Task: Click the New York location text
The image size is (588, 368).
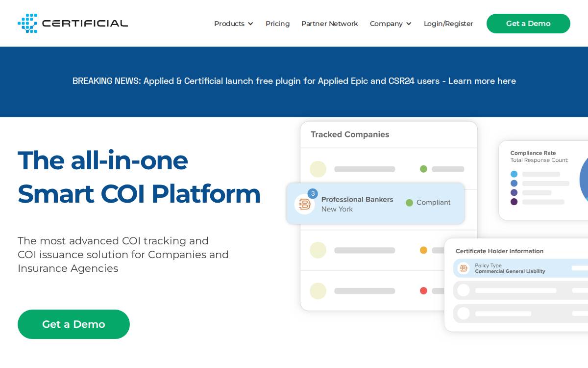Action: click(x=337, y=209)
